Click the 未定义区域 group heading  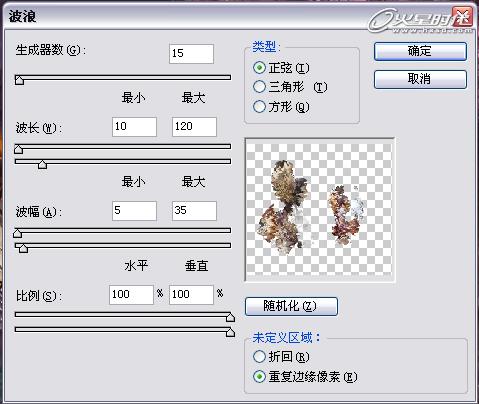click(x=286, y=338)
